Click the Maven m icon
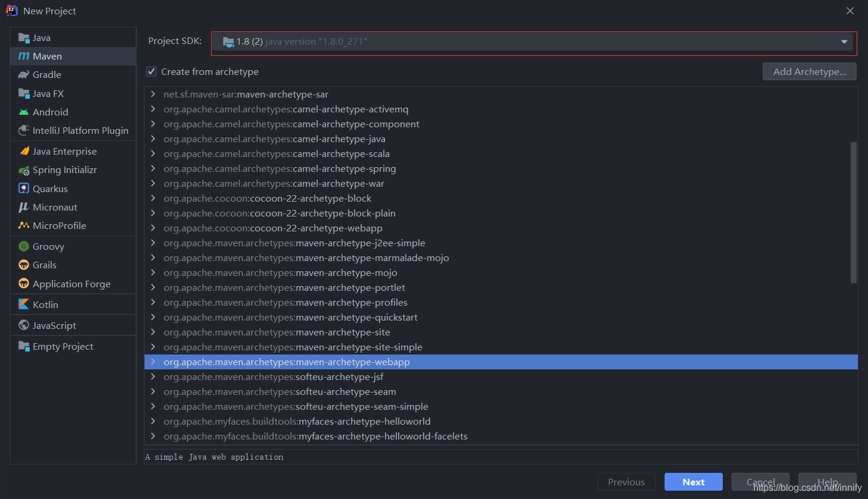 tap(24, 57)
